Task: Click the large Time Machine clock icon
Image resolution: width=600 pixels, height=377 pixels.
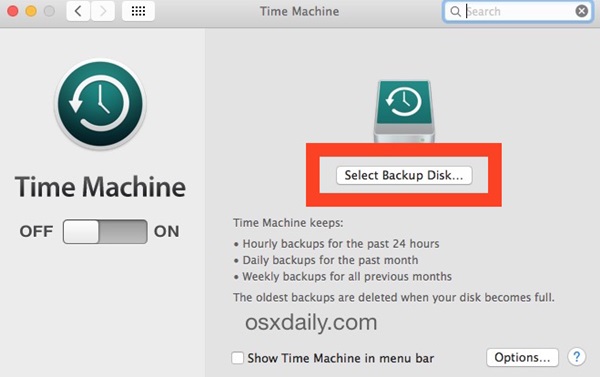Action: point(100,104)
